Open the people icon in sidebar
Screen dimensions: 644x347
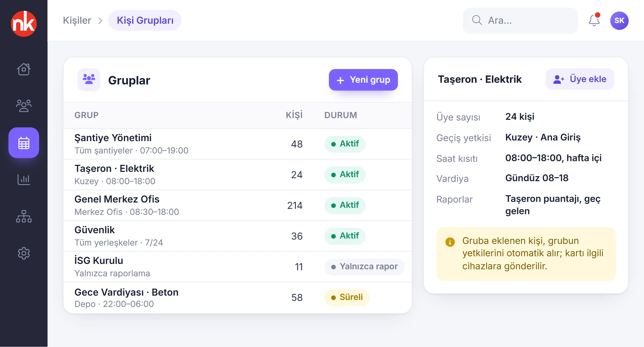[x=24, y=106]
